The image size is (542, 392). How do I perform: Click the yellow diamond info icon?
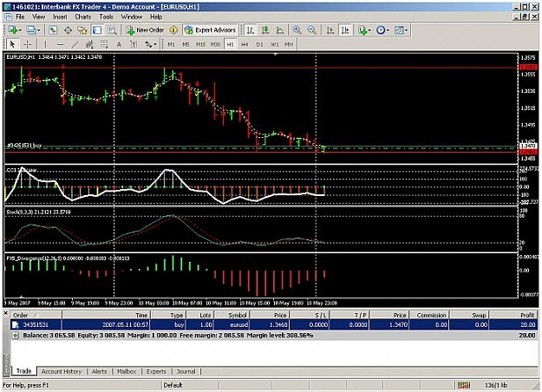point(173,30)
